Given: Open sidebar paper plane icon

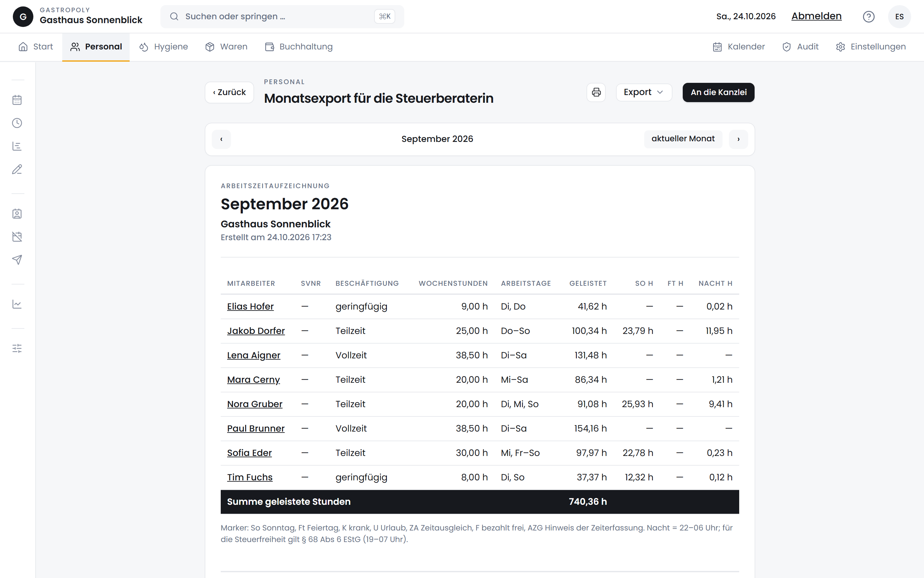Looking at the screenshot, I should 17,260.
